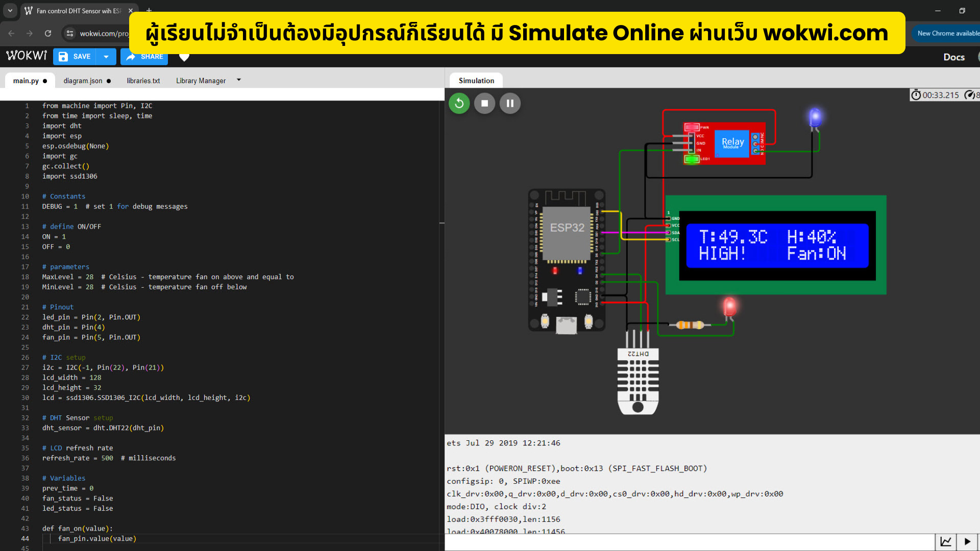Click line 27 I2C pin setup
Image resolution: width=980 pixels, height=551 pixels.
pyautogui.click(x=103, y=368)
